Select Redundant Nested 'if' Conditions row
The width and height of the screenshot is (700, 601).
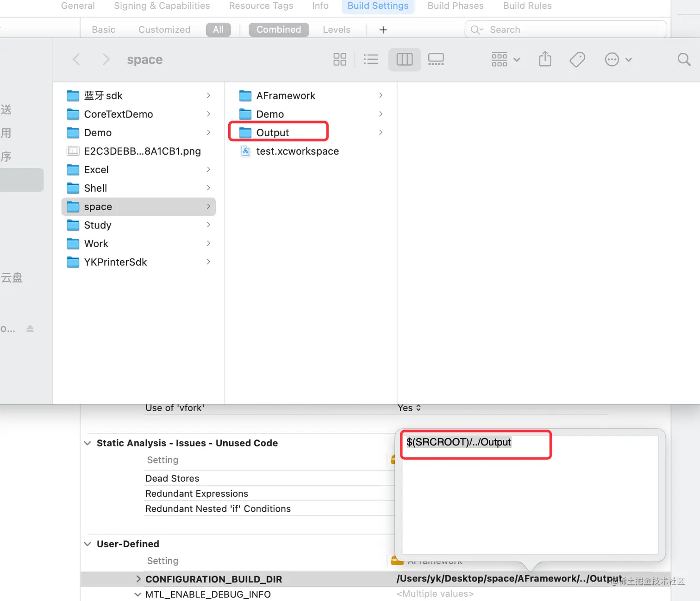pyautogui.click(x=269, y=508)
